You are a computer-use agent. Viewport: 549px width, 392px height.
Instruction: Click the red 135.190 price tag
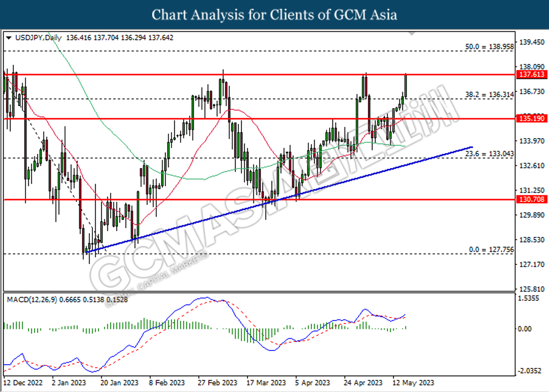pos(532,119)
